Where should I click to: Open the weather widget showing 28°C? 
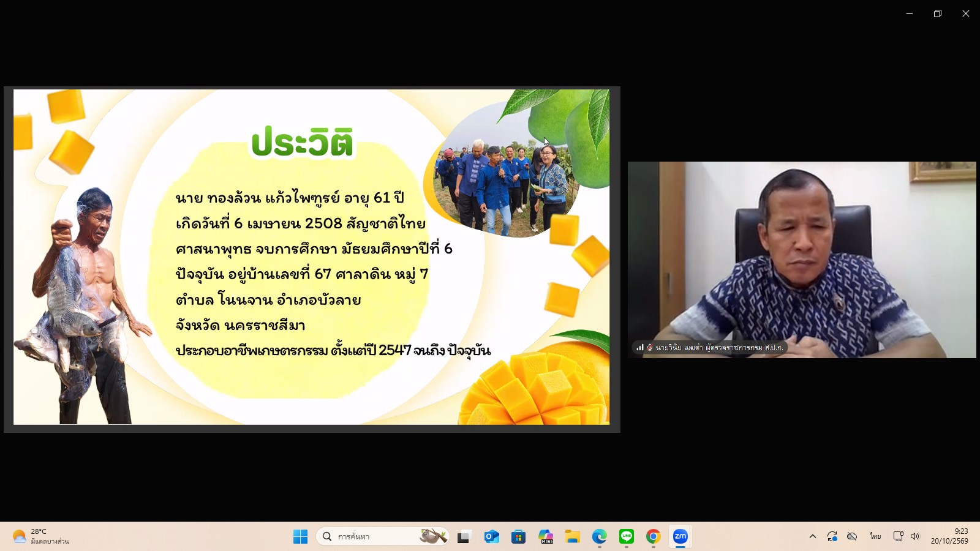pyautogui.click(x=40, y=536)
